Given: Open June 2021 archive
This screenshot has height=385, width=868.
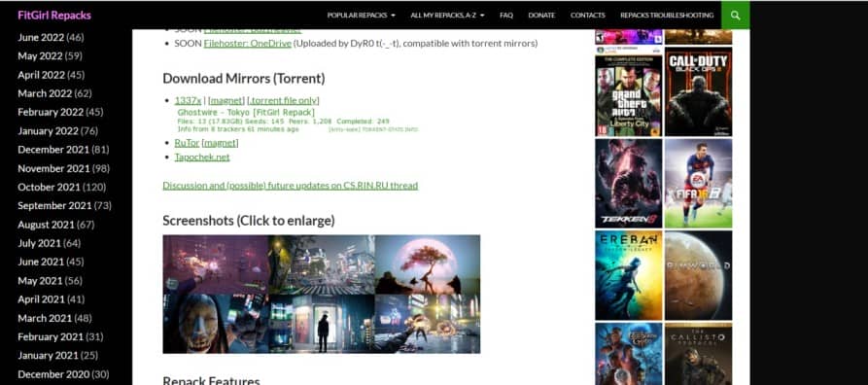Looking at the screenshot, I should pyautogui.click(x=41, y=262).
